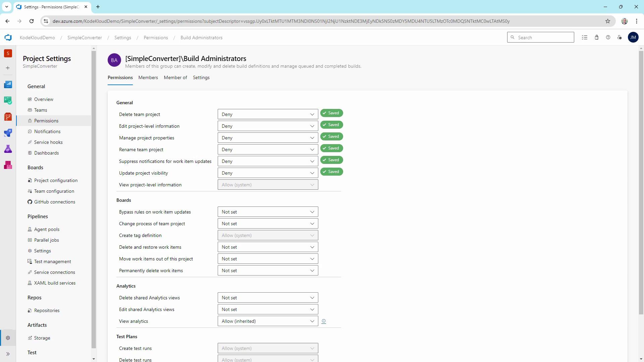View site information icon in address bar
The width and height of the screenshot is (644, 362).
pos(46,21)
